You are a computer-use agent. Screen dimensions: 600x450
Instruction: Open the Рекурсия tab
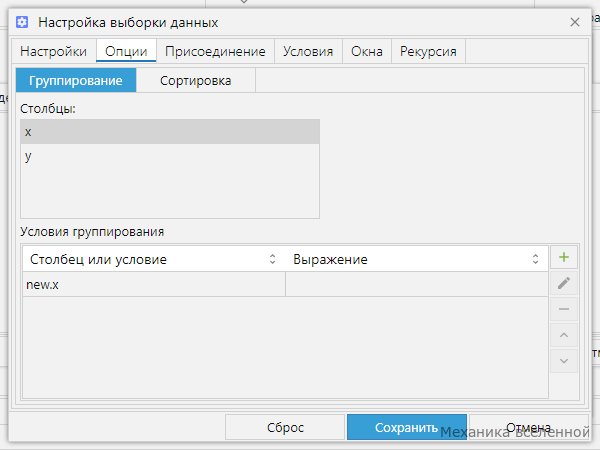[x=428, y=51]
